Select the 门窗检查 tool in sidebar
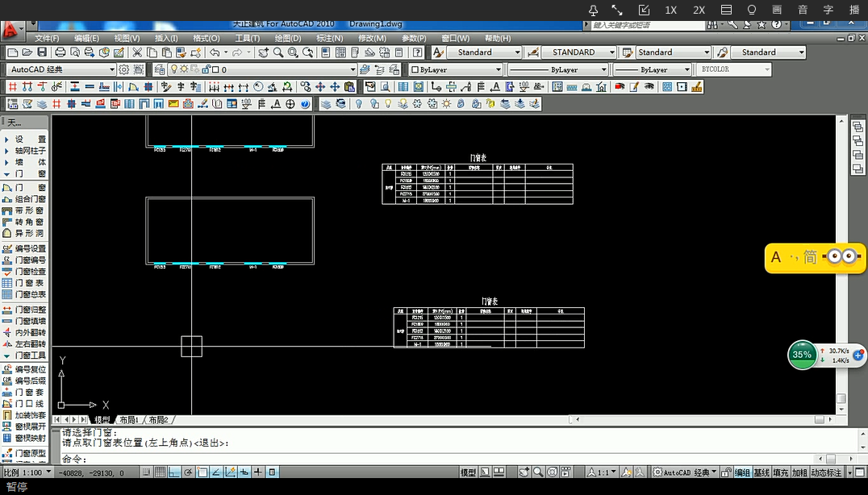This screenshot has width=868, height=495. (x=30, y=272)
